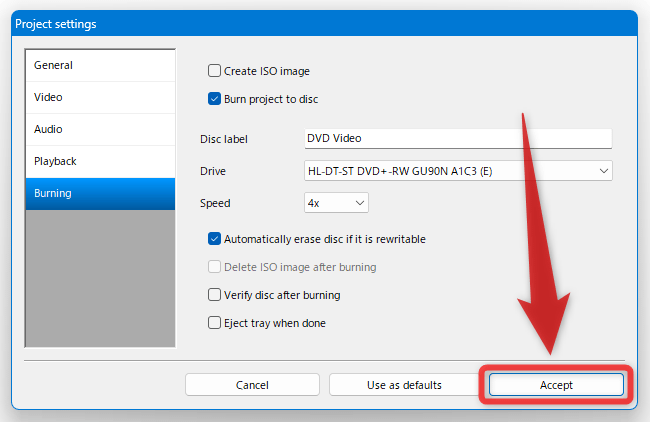Viewport: 650px width, 422px height.
Task: Uncheck Burn project to disc
Action: coord(214,99)
